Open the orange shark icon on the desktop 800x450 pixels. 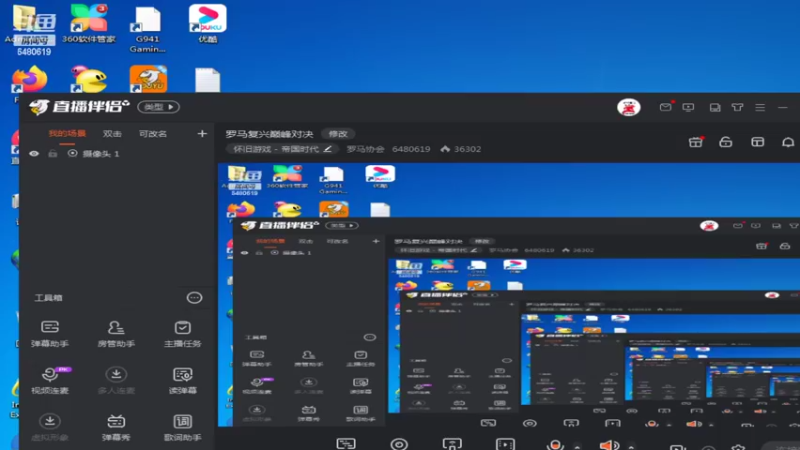[x=148, y=79]
